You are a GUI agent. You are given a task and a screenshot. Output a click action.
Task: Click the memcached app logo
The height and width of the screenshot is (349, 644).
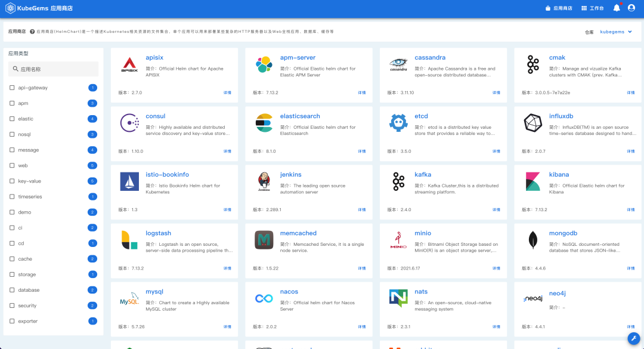tap(264, 240)
